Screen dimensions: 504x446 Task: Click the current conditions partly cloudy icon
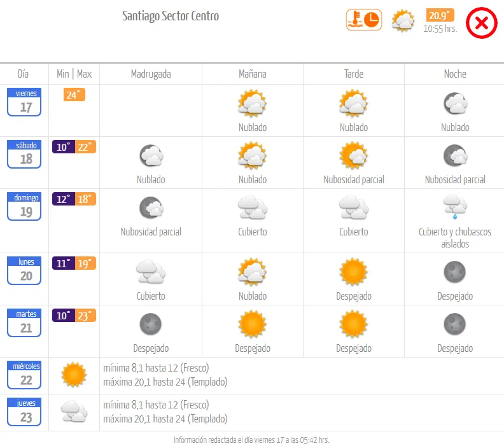[x=403, y=20]
